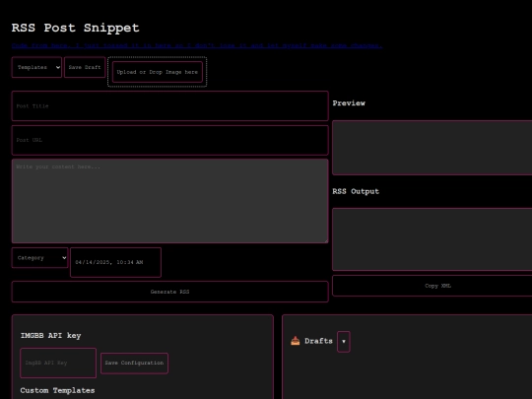Focus the Post URL field
The height and width of the screenshot is (399, 532).
170,140
